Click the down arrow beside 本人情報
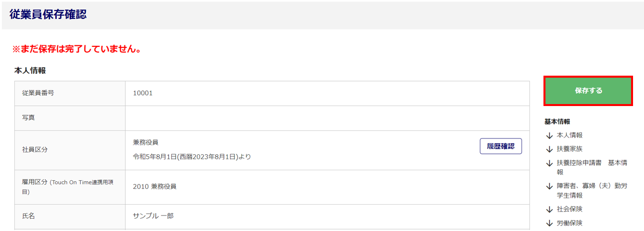 pos(549,135)
